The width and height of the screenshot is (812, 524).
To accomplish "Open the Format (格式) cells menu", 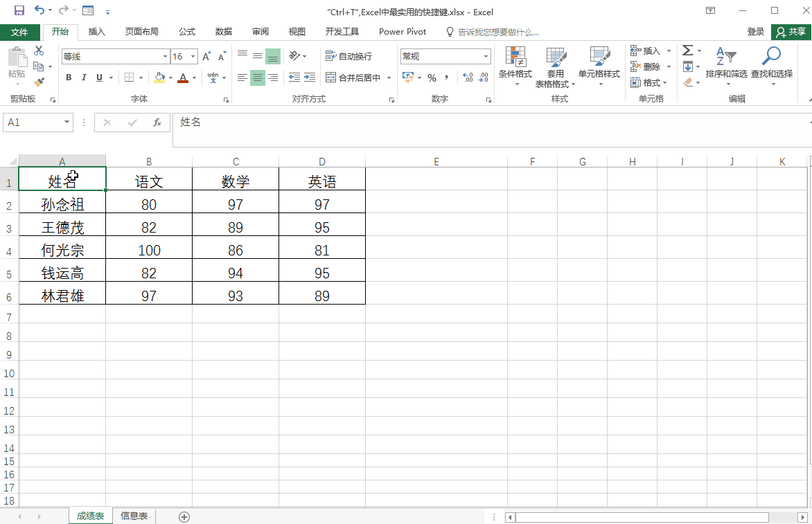I will tap(648, 82).
